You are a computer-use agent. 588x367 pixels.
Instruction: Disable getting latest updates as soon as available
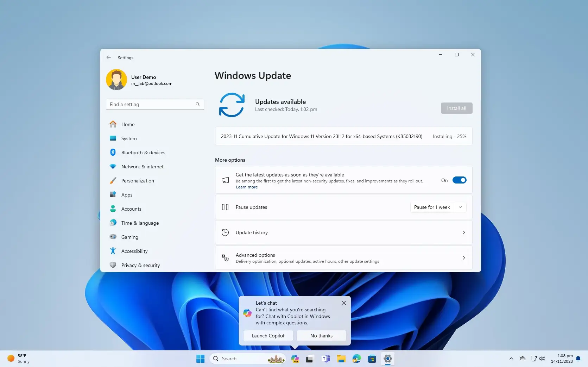click(460, 180)
